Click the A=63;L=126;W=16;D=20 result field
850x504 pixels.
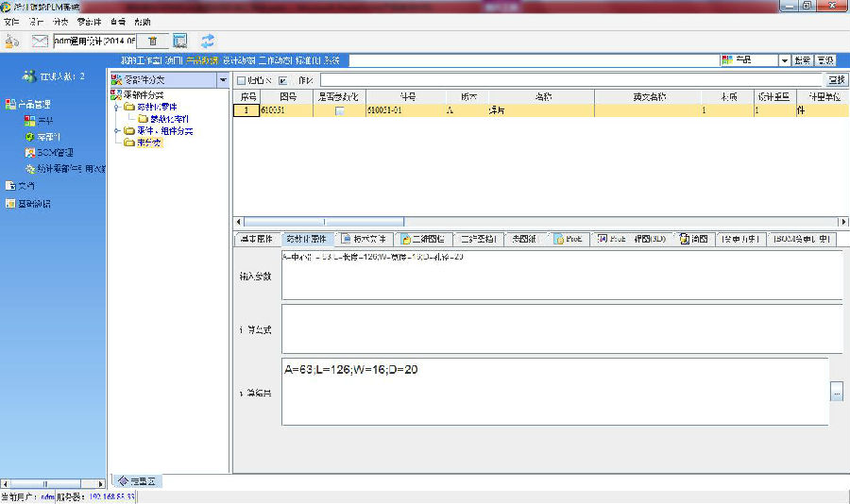[553, 392]
